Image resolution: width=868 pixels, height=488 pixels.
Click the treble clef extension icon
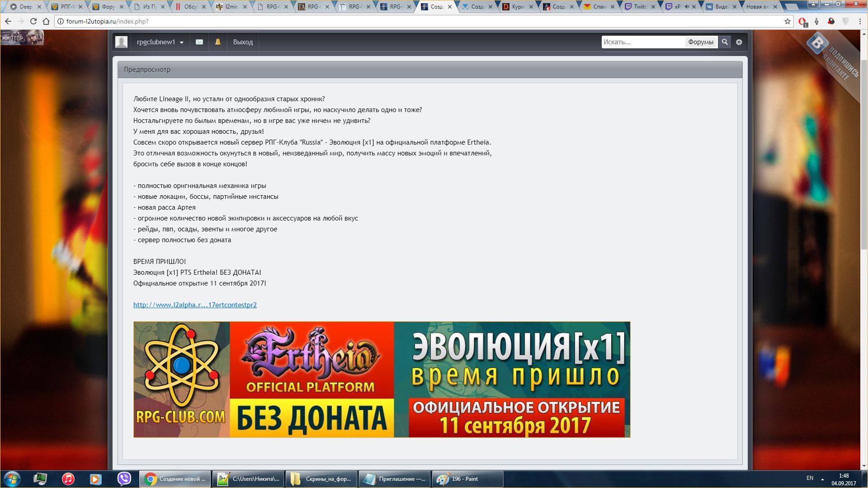pos(816,21)
